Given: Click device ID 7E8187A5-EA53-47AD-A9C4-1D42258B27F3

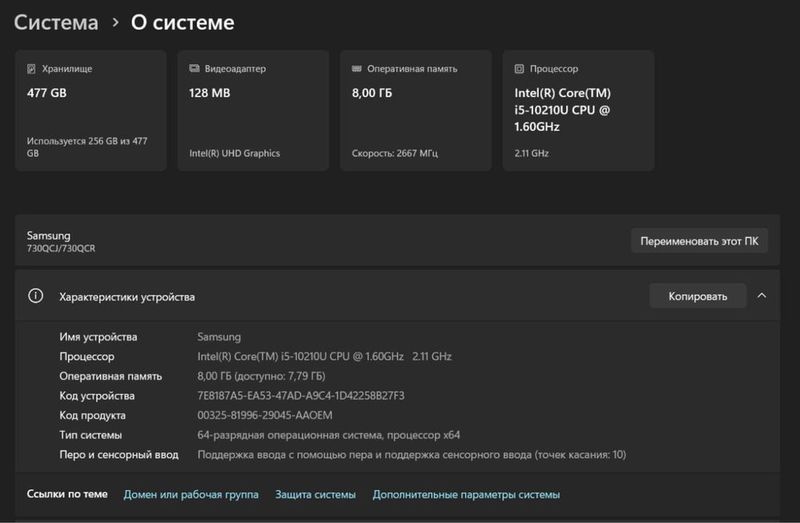Looking at the screenshot, I should (301, 395).
